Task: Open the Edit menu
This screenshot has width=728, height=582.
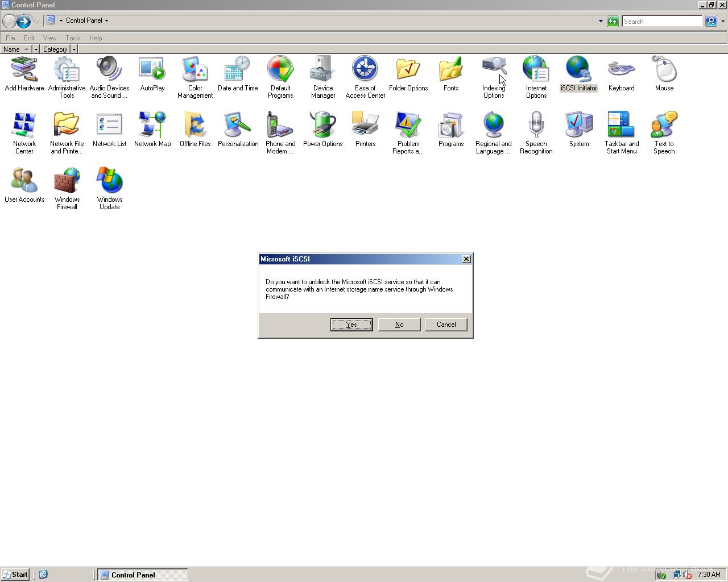Action: point(29,38)
